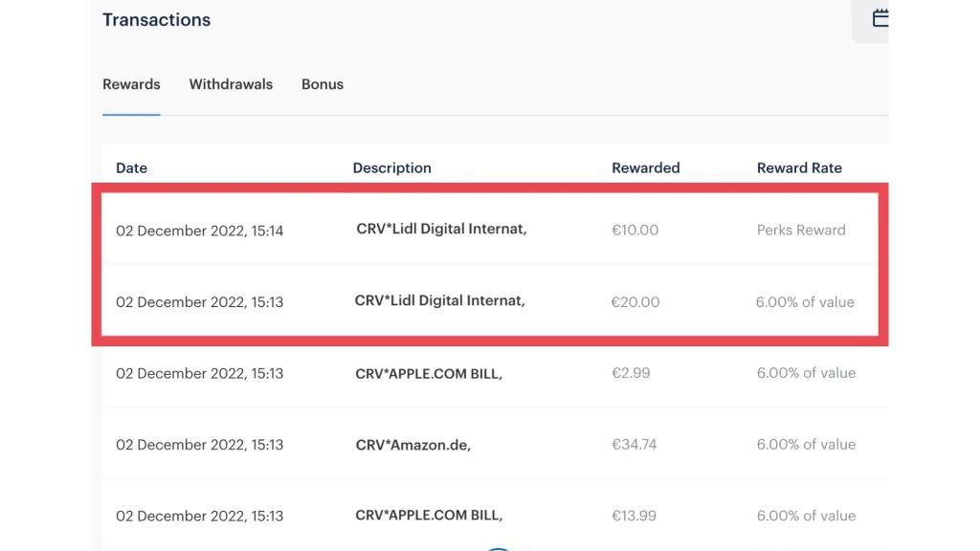Click the €2.99 rewarded amount
This screenshot has height=551, width=980.
pos(631,373)
